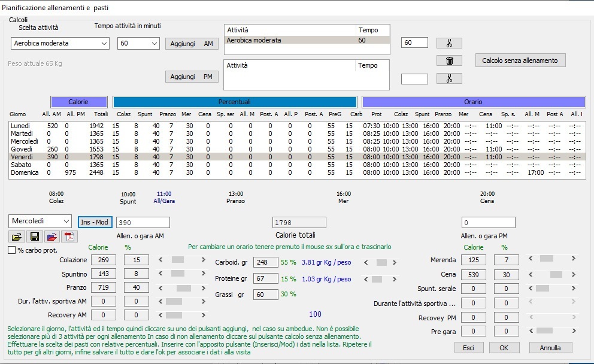Click the Carboid. gr field showing 248

pos(265,262)
